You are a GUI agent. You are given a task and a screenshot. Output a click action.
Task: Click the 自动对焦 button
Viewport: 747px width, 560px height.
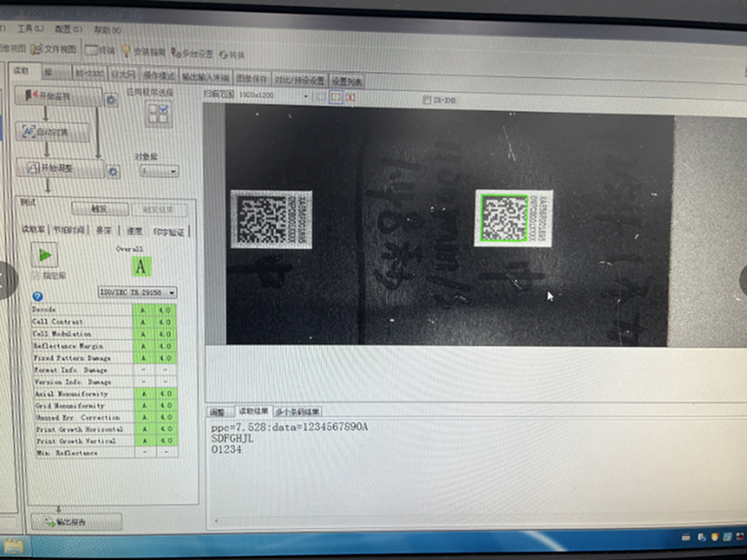[x=52, y=132]
